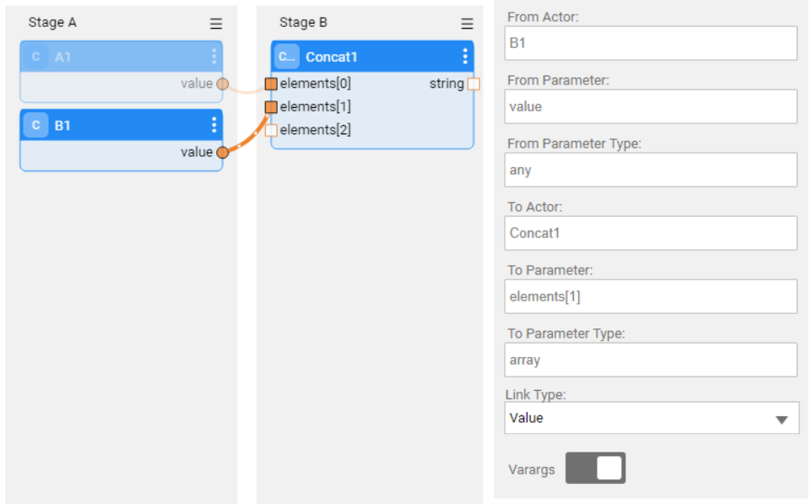This screenshot has width=812, height=504.
Task: Click the Link Type dropdown arrow
Action: tap(782, 420)
